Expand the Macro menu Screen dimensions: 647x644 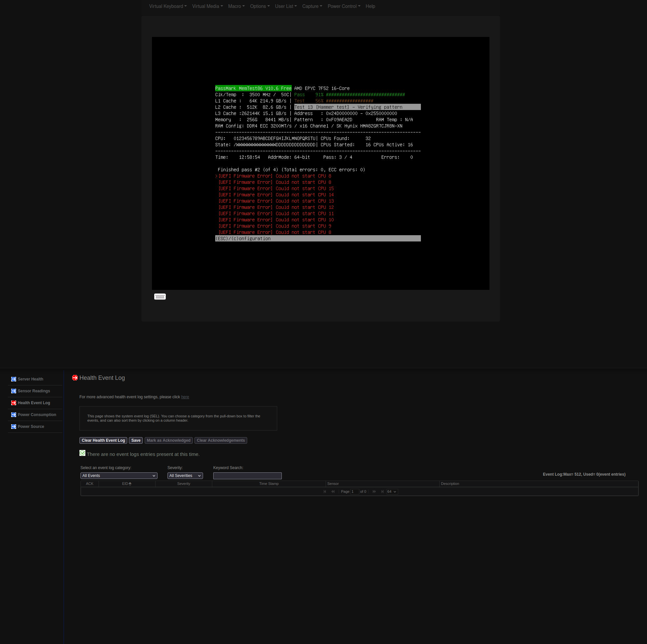click(236, 6)
